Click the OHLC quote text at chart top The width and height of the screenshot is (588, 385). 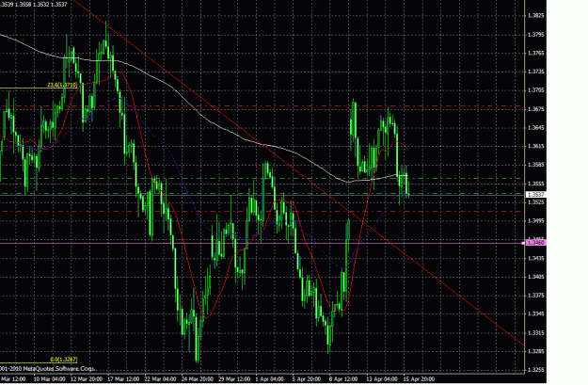pyautogui.click(x=34, y=5)
